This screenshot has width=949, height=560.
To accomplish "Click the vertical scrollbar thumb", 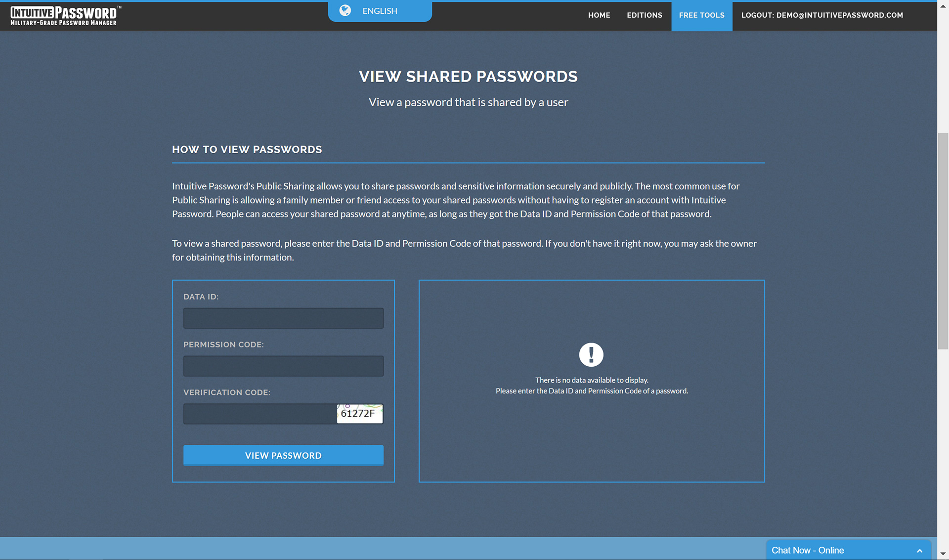I will click(x=943, y=241).
